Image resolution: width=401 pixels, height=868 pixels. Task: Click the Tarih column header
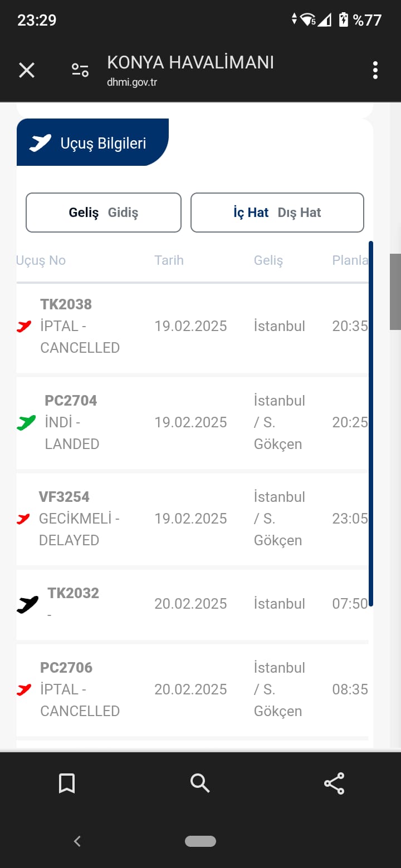pos(169,260)
